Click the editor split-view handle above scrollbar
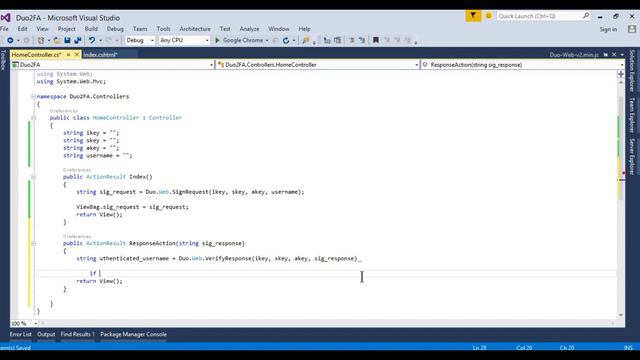640x360 pixels. [621, 74]
